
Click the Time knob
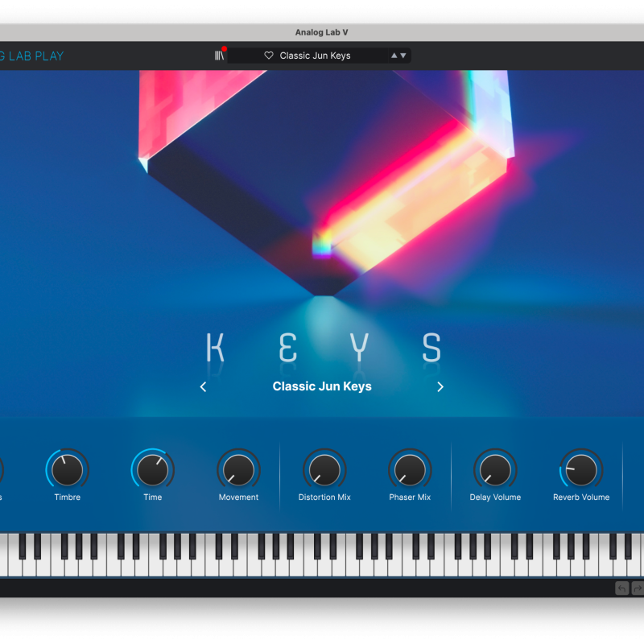(153, 470)
